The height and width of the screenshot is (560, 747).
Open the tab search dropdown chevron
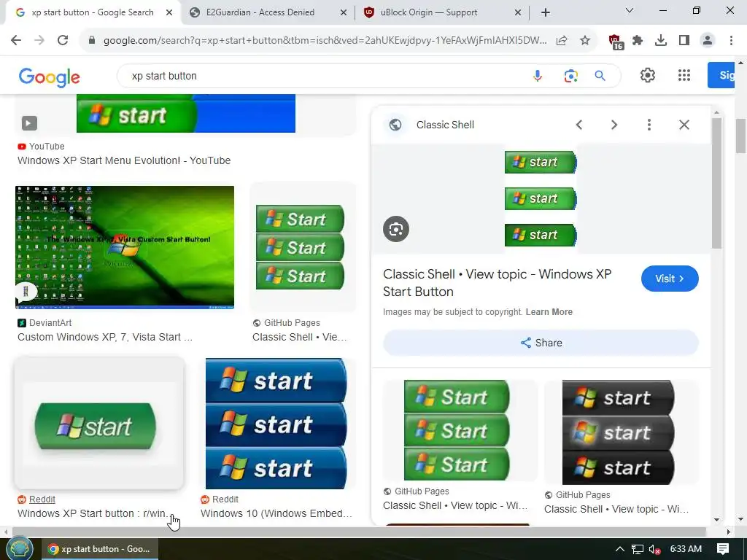coord(630,10)
